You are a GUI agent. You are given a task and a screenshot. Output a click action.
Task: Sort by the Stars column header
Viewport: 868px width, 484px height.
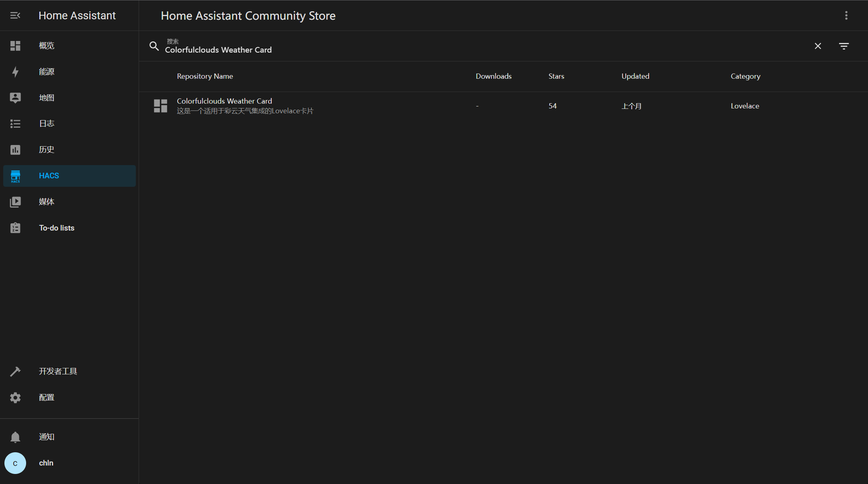(556, 76)
